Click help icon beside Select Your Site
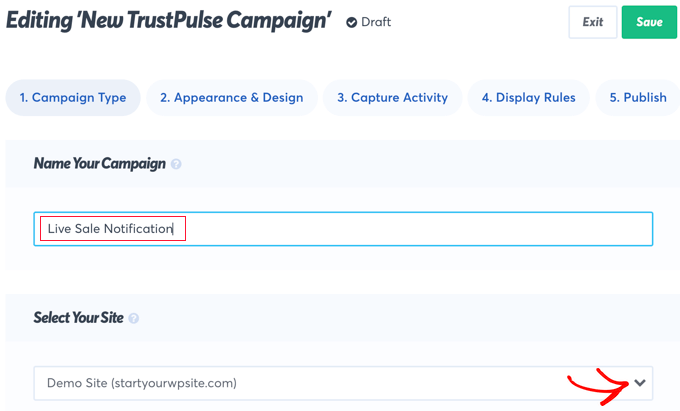680x411 pixels. point(134,318)
